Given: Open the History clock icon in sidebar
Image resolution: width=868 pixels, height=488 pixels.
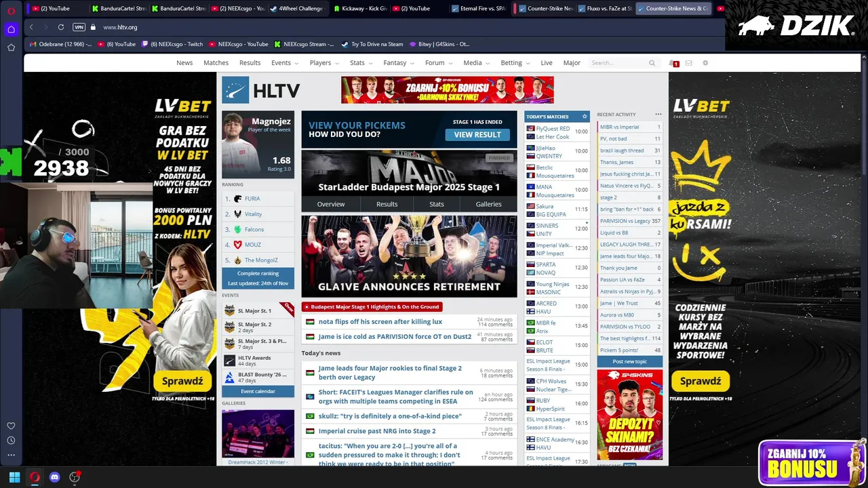Looking at the screenshot, I should [x=11, y=441].
